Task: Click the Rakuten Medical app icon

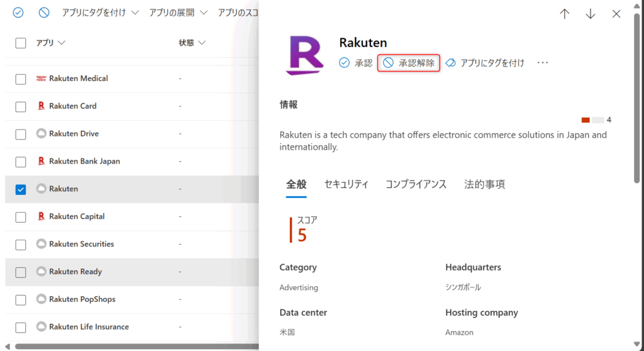Action: pyautogui.click(x=41, y=78)
